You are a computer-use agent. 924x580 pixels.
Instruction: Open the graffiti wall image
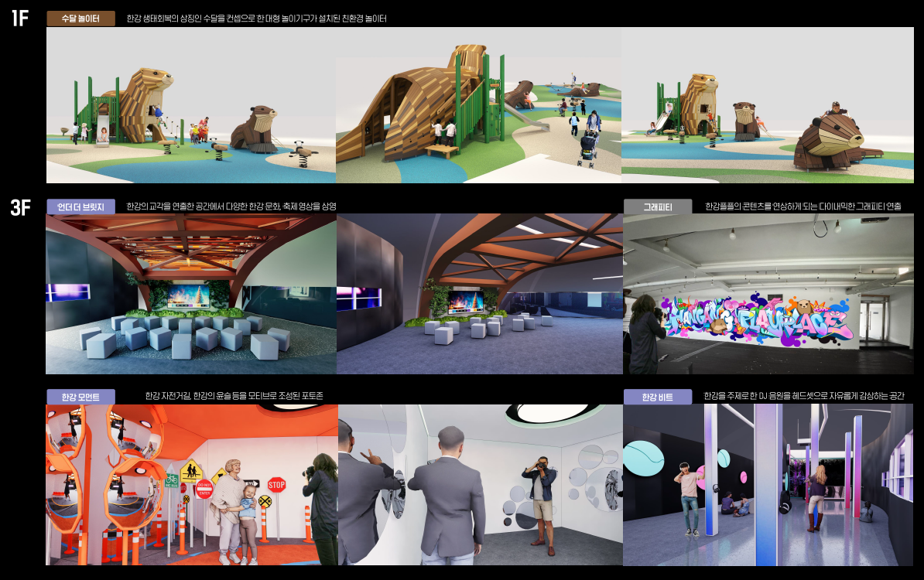click(x=768, y=294)
